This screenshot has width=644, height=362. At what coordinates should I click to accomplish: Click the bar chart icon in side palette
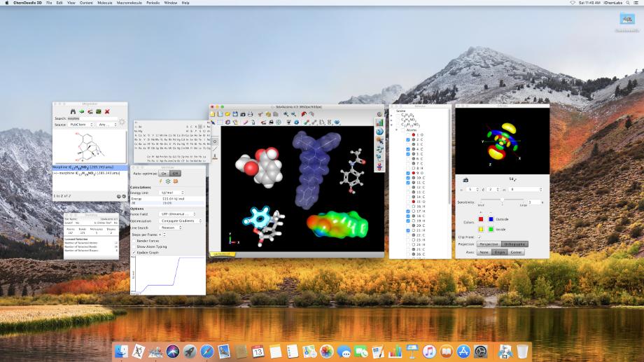click(x=379, y=123)
